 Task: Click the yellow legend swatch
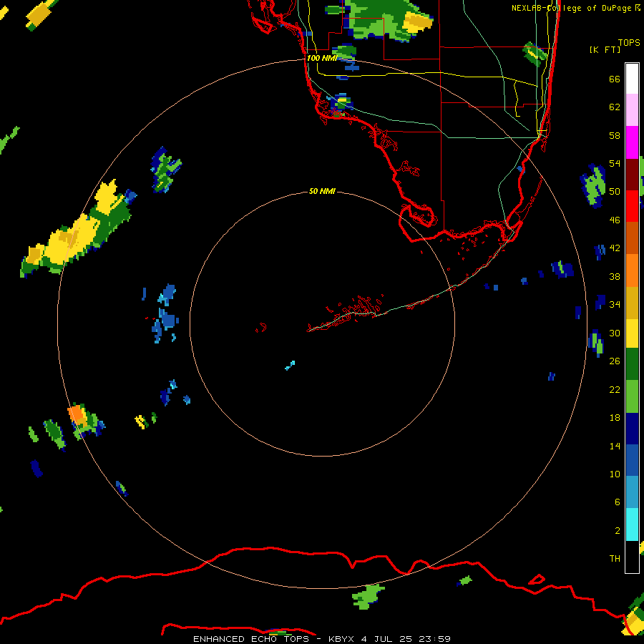[x=632, y=333]
